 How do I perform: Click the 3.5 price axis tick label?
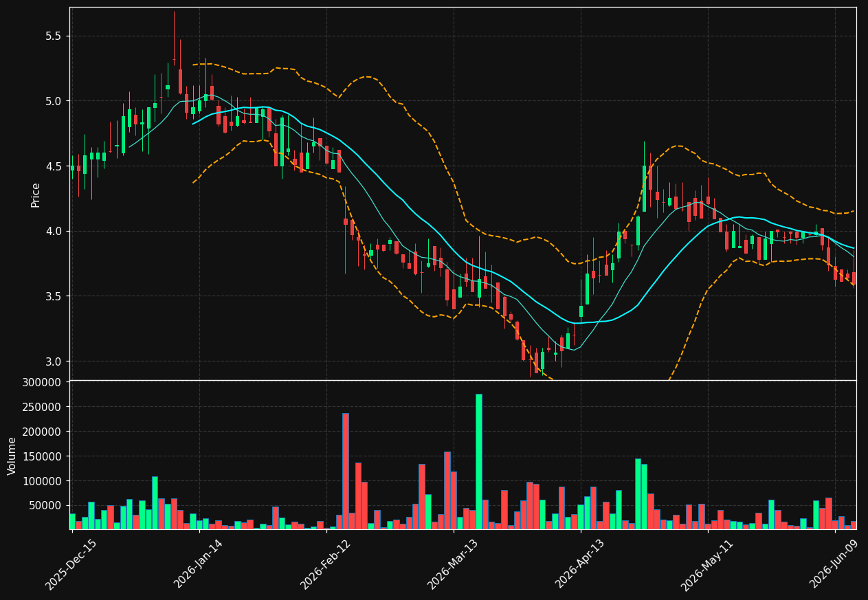click(x=53, y=296)
